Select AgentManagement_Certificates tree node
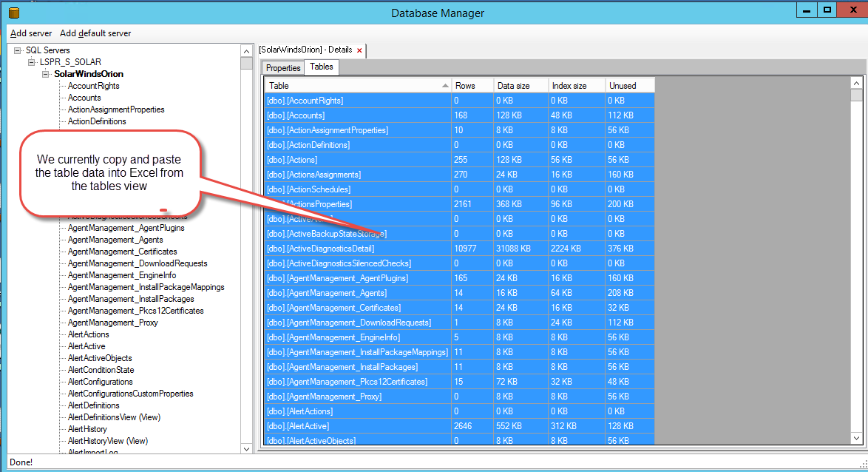Screen dimensions: 868x472 (x=122, y=252)
